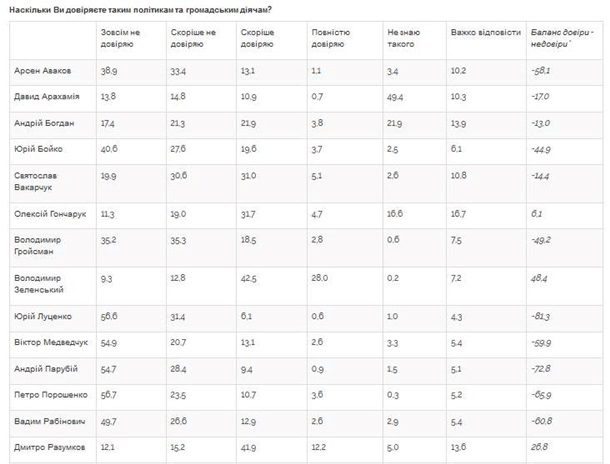Click the 'Зовсім не довіряю' column header
The image size is (610, 464).
[120, 38]
